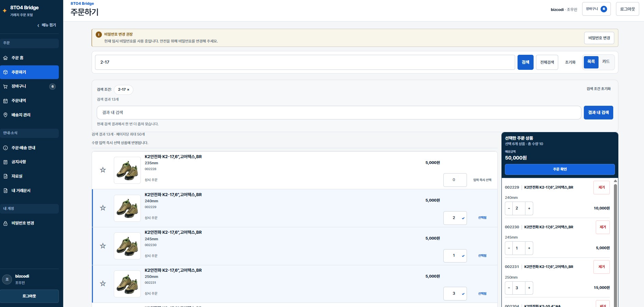The height and width of the screenshot is (307, 644).
Task: Increase quantity for 002230 in selected items
Action: point(529,248)
